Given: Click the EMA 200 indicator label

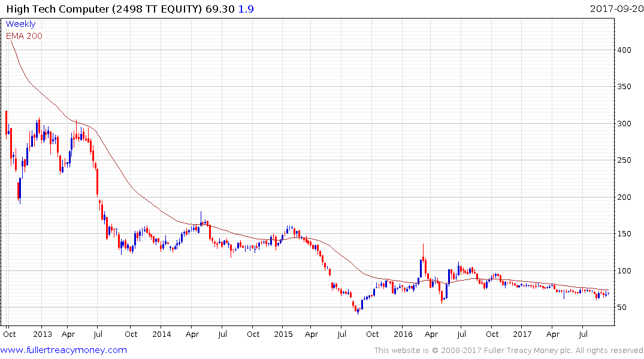Looking at the screenshot, I should (24, 36).
